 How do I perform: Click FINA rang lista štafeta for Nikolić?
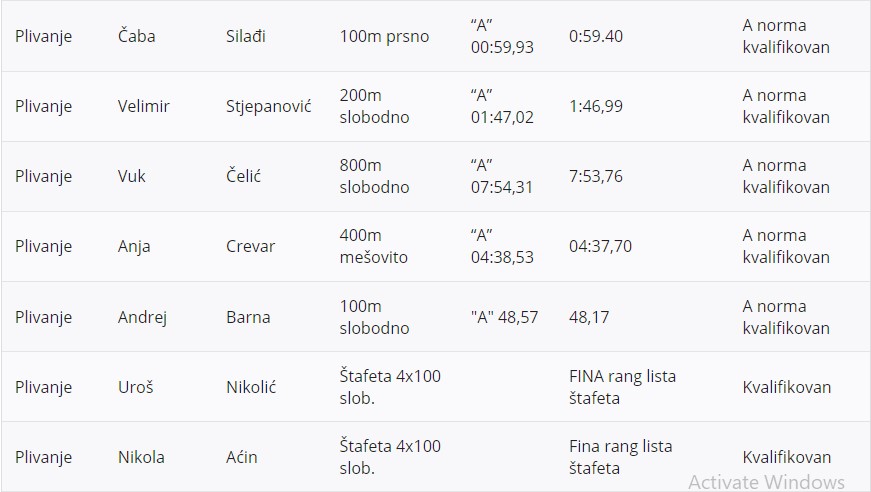[x=621, y=387]
